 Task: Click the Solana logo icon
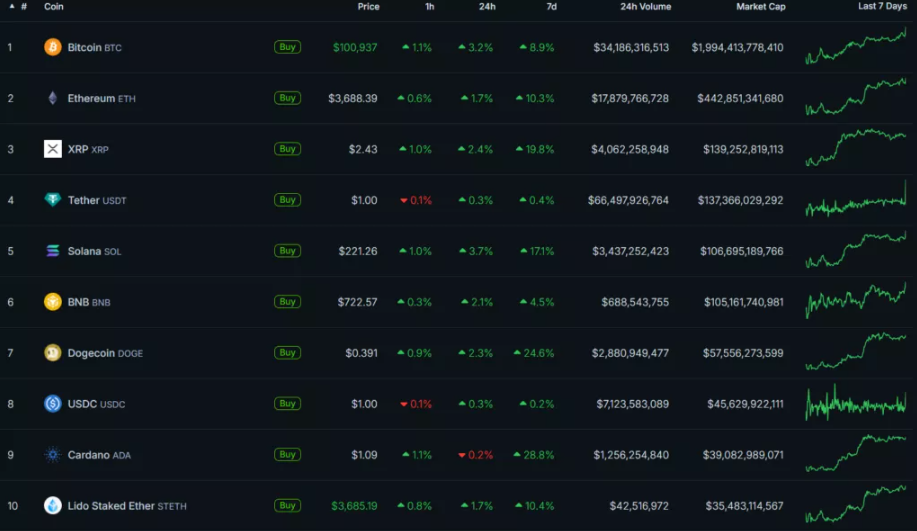[53, 250]
